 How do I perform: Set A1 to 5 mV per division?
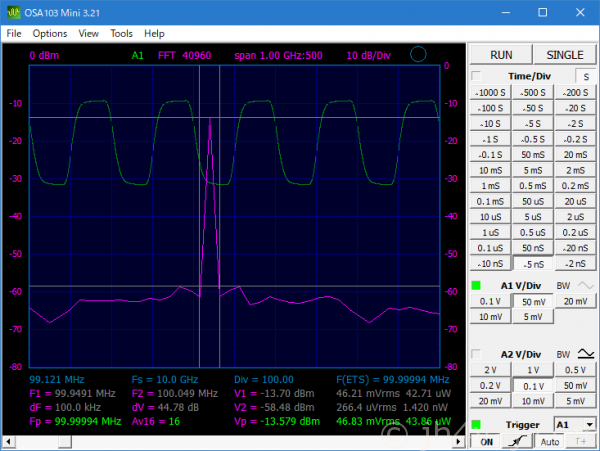pyautogui.click(x=533, y=317)
